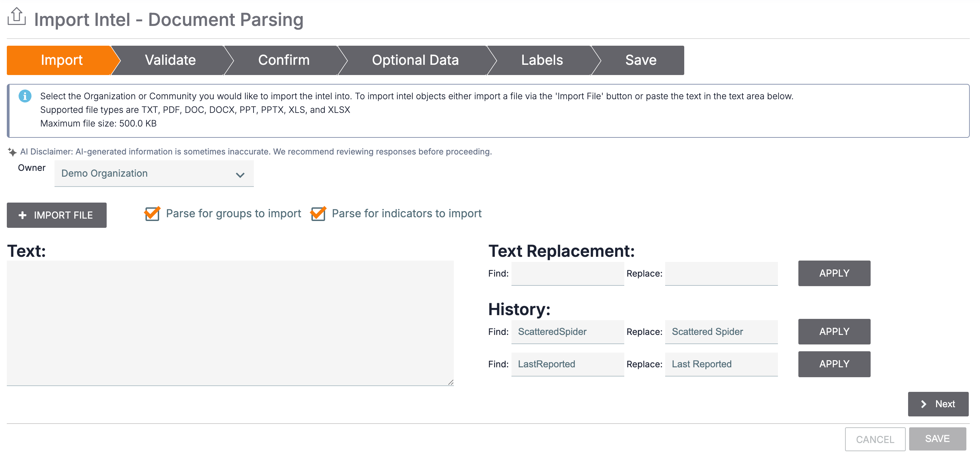
Task: Apply the ScatteredSpider history replacement
Action: click(834, 331)
